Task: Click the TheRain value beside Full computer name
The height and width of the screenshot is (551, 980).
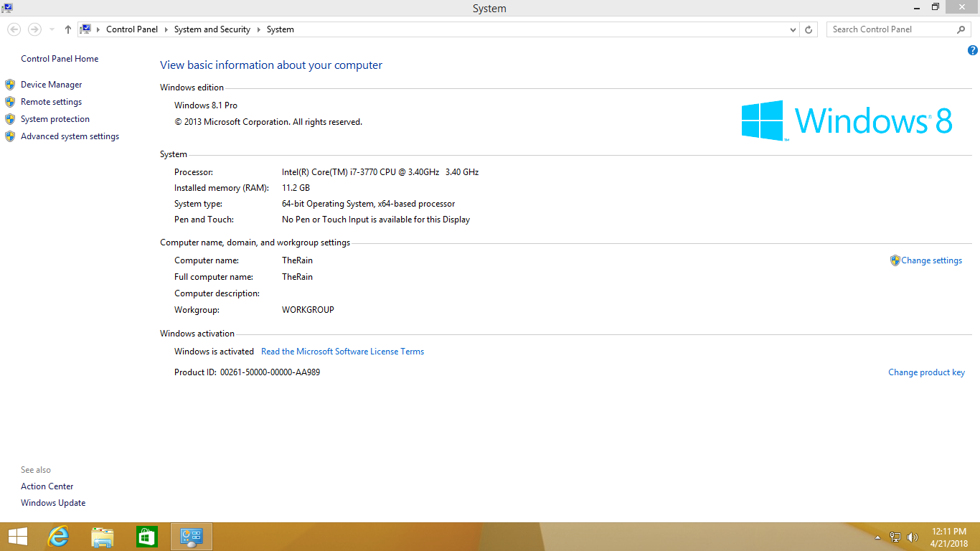Action: tap(297, 277)
